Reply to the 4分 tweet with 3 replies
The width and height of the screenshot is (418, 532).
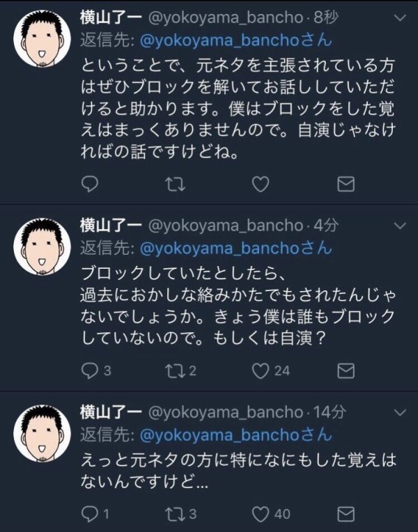(x=91, y=370)
